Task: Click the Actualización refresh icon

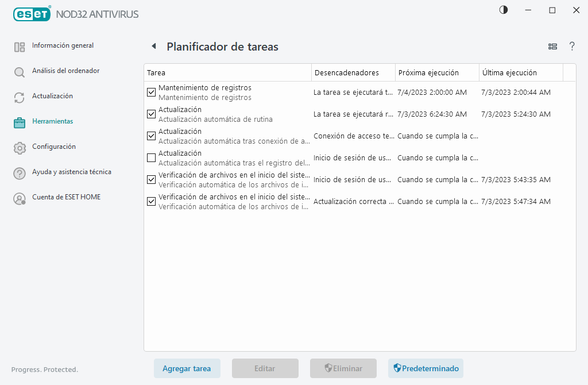Action: coord(20,96)
